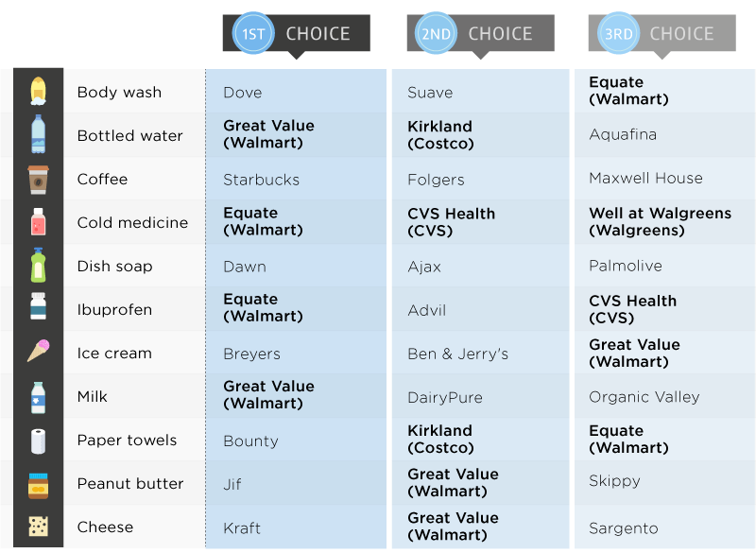Select the green dish soap icon
756x553 pixels.
[38, 266]
